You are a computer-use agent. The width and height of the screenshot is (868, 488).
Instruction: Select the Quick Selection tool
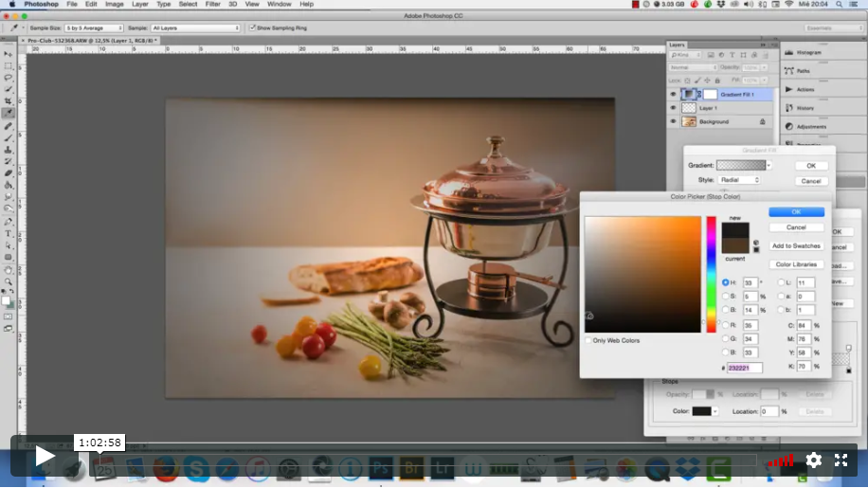[x=8, y=89]
